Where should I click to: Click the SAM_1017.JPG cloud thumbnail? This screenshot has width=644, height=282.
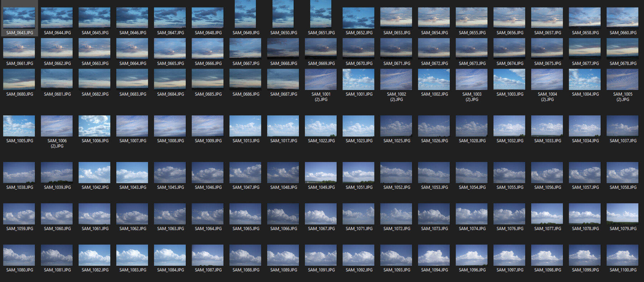pos(283,126)
